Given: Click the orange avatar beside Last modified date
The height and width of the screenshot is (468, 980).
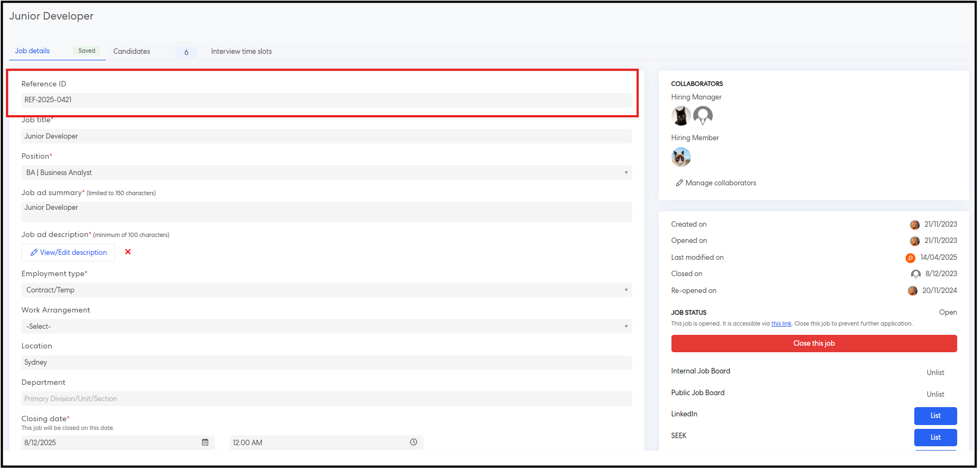Looking at the screenshot, I should coord(910,258).
